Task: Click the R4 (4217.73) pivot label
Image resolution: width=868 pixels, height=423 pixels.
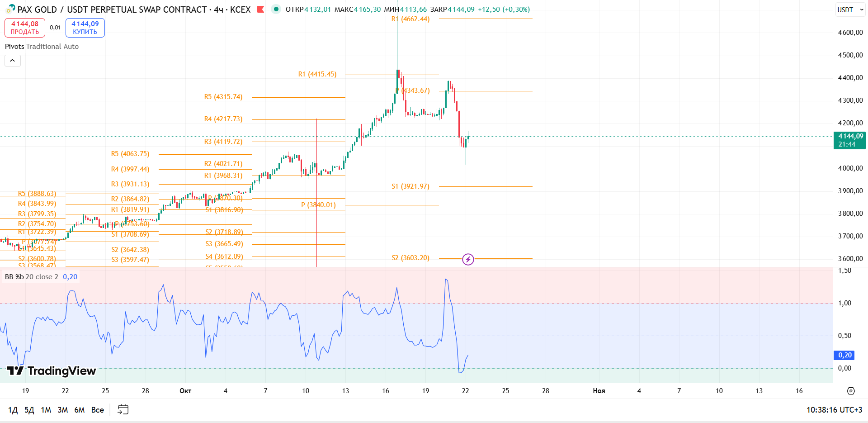Action: coord(223,119)
